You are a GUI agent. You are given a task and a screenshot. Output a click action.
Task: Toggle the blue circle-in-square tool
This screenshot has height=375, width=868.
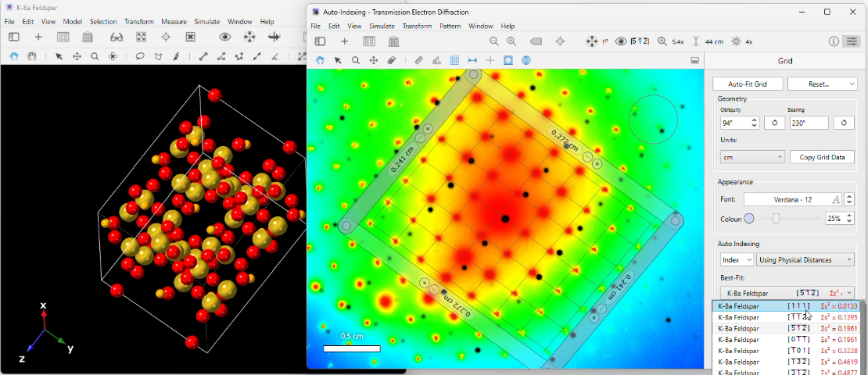pyautogui.click(x=508, y=60)
